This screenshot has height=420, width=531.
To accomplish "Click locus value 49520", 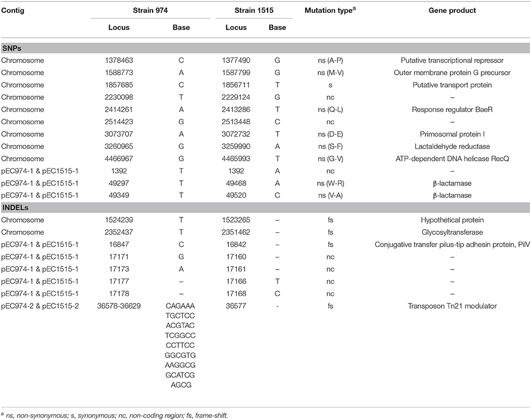I will [x=236, y=195].
